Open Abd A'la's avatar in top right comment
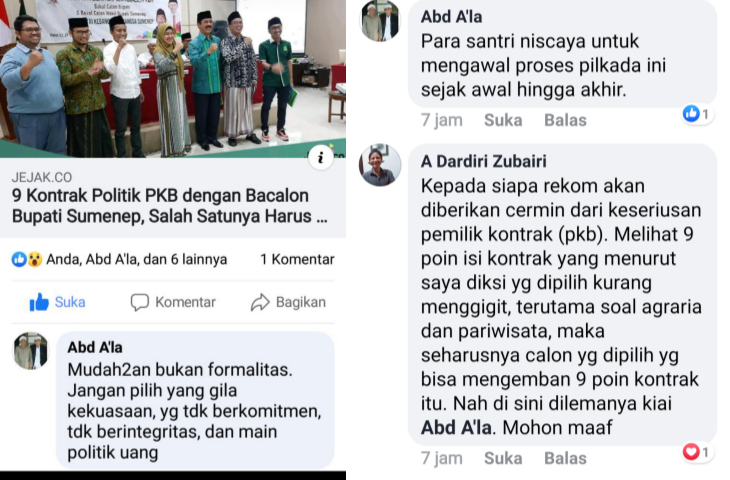Viewport: 730px width, 480px height. click(x=381, y=20)
